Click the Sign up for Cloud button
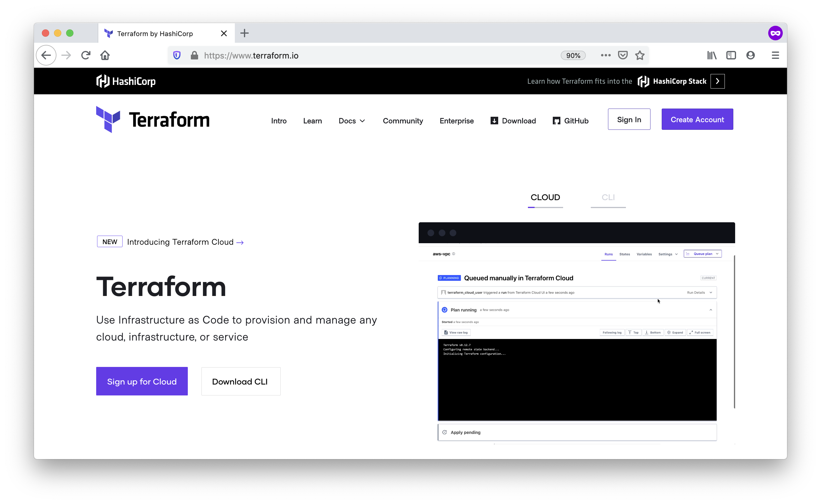821x504 pixels. (x=142, y=381)
